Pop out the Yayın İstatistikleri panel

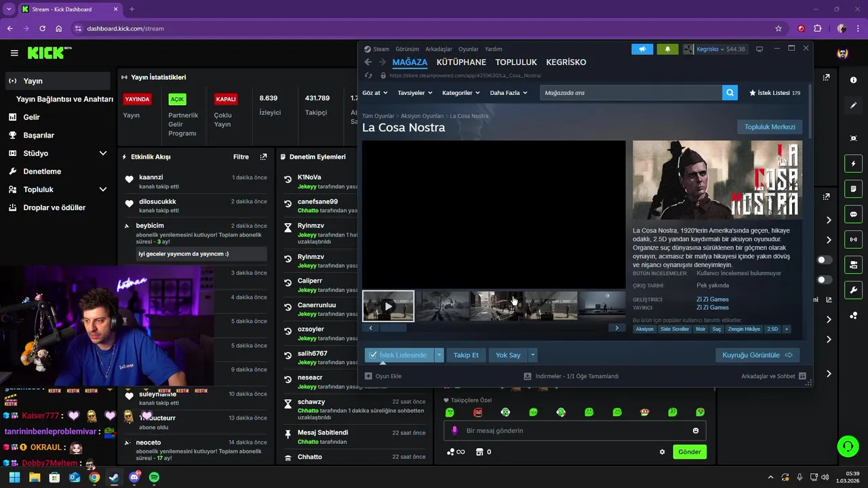tap(826, 77)
